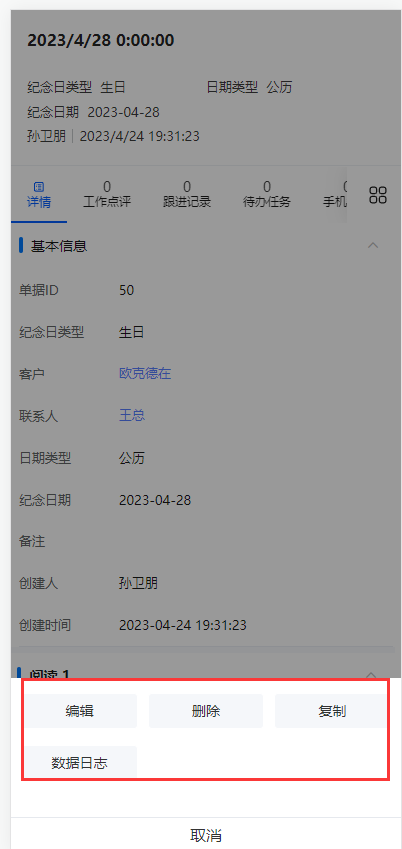
Task: Select the 复制 action button
Action: click(x=332, y=711)
